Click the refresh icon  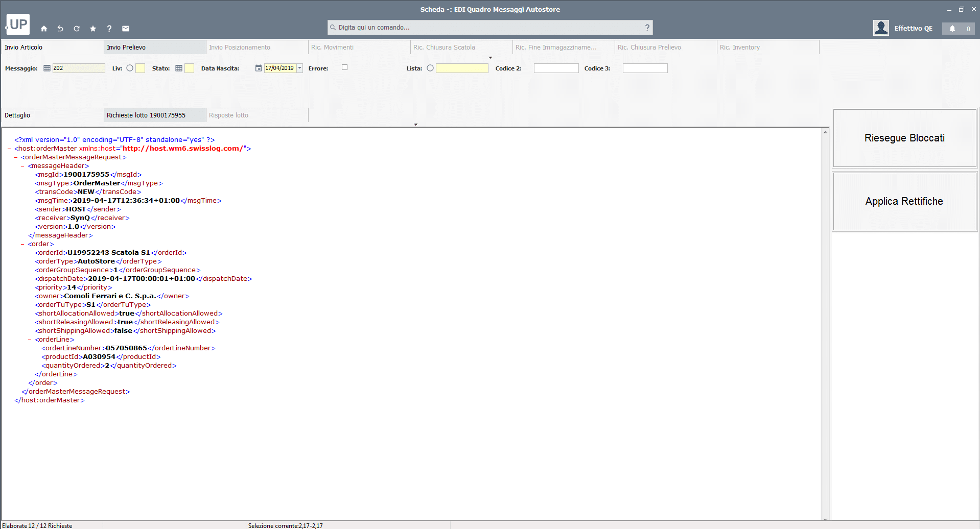(x=77, y=29)
